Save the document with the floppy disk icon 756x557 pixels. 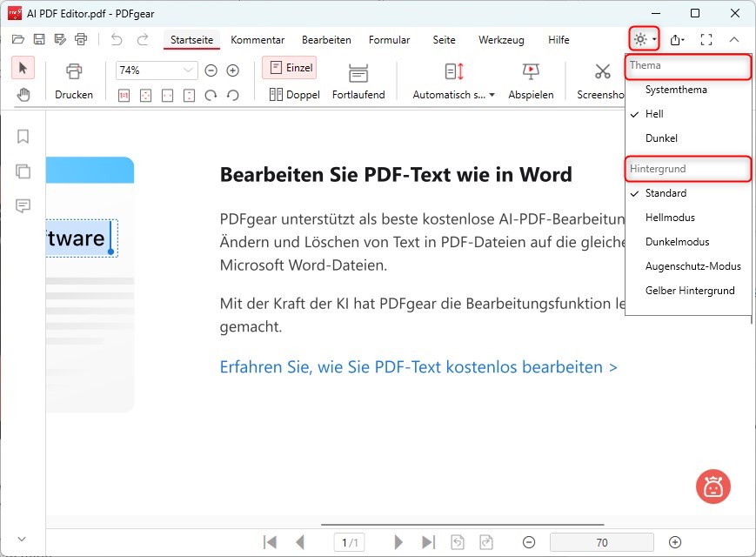pyautogui.click(x=39, y=39)
